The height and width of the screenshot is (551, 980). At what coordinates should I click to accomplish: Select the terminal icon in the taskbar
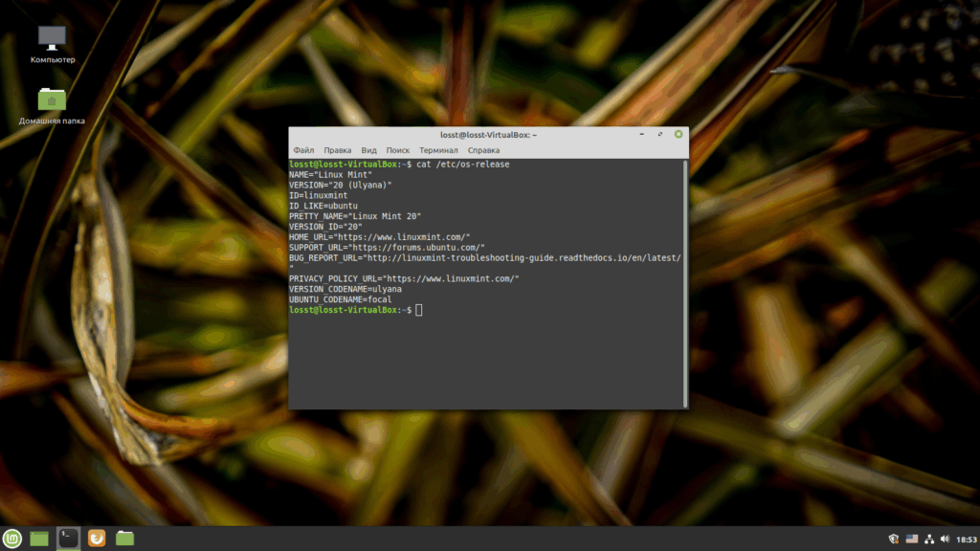click(68, 538)
